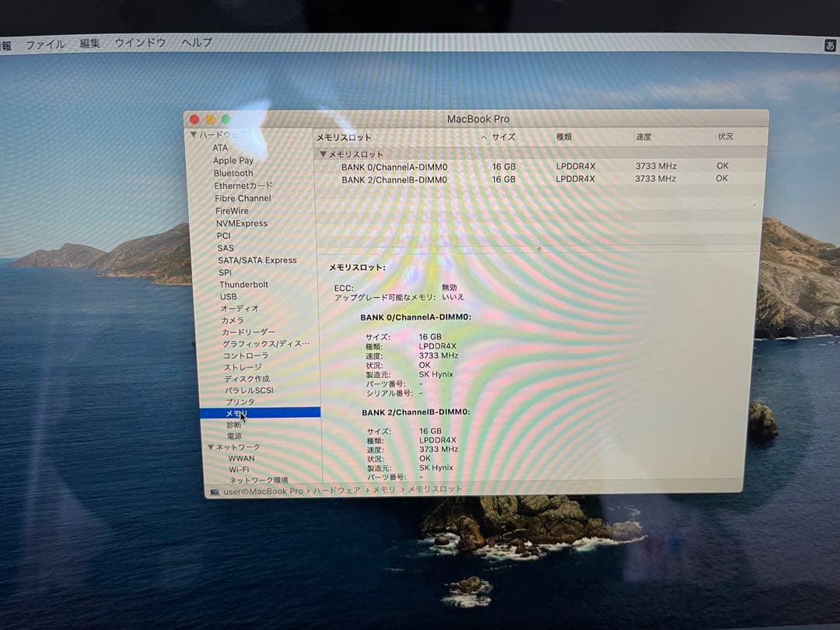Select USB in the sidebar
The width and height of the screenshot is (840, 630).
pos(227,296)
